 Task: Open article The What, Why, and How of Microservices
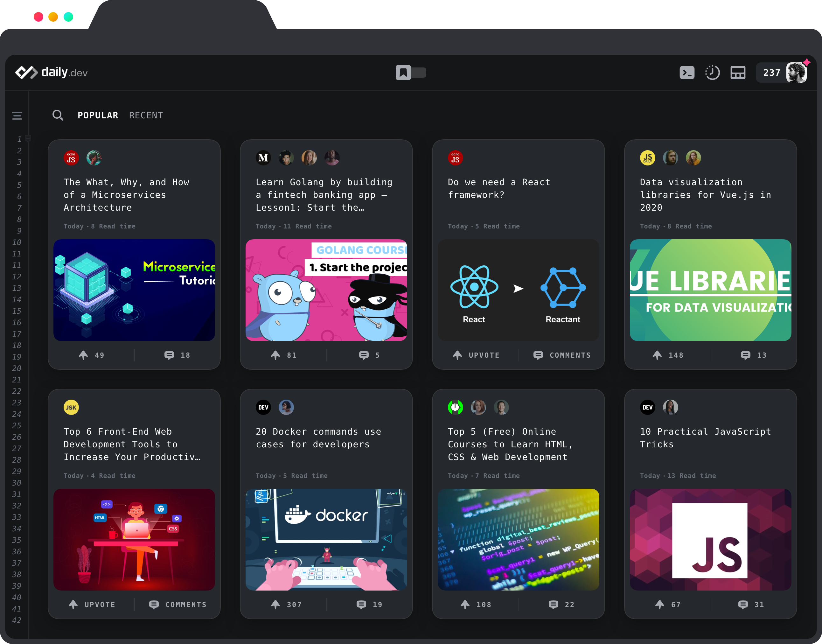click(x=126, y=195)
